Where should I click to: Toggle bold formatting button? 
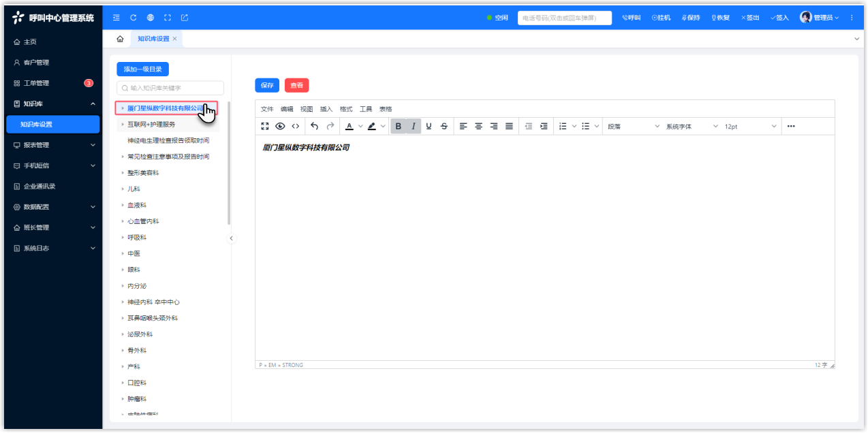point(399,126)
